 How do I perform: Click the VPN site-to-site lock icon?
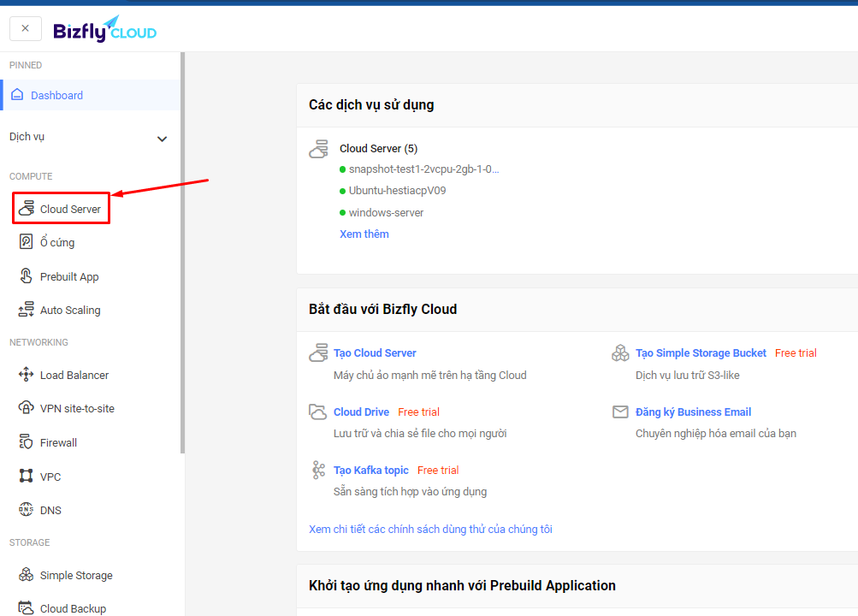click(27, 408)
